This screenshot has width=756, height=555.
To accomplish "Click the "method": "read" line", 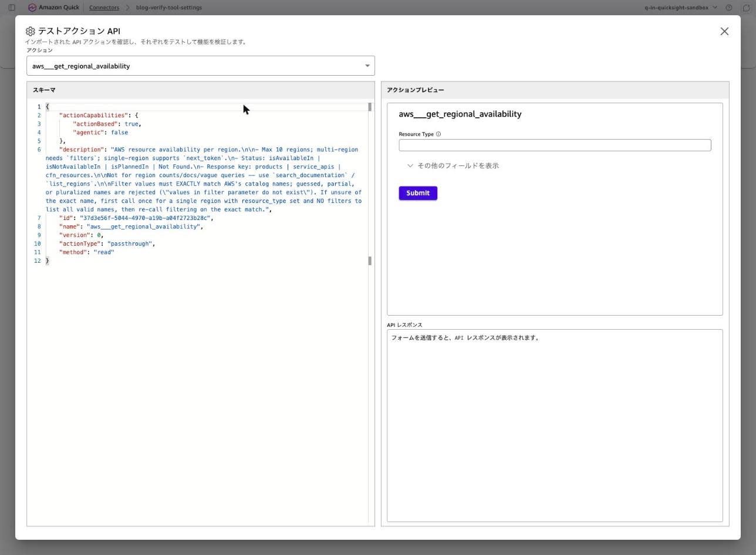I will click(86, 252).
